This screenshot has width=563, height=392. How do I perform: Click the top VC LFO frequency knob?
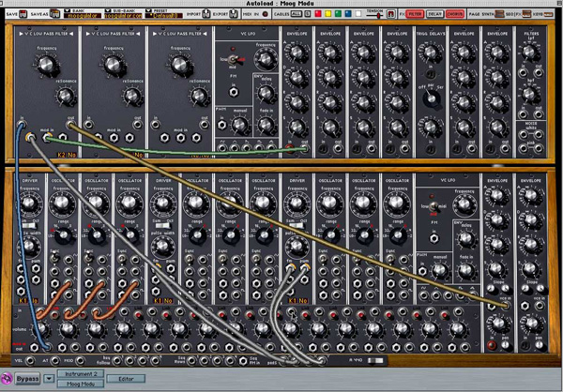click(x=266, y=58)
